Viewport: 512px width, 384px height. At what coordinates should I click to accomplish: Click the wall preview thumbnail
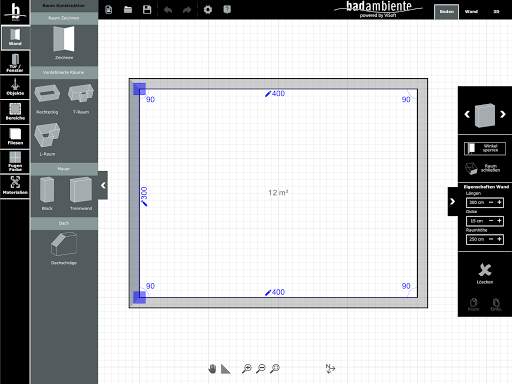(485, 115)
